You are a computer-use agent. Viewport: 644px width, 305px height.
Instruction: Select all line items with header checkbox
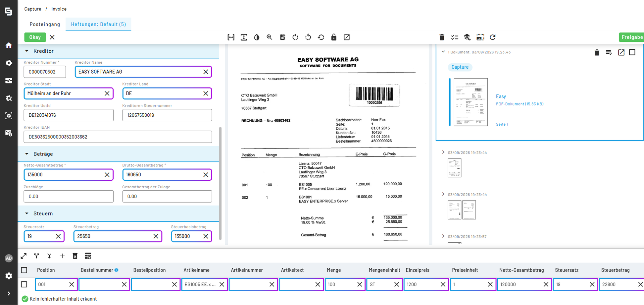point(24,270)
